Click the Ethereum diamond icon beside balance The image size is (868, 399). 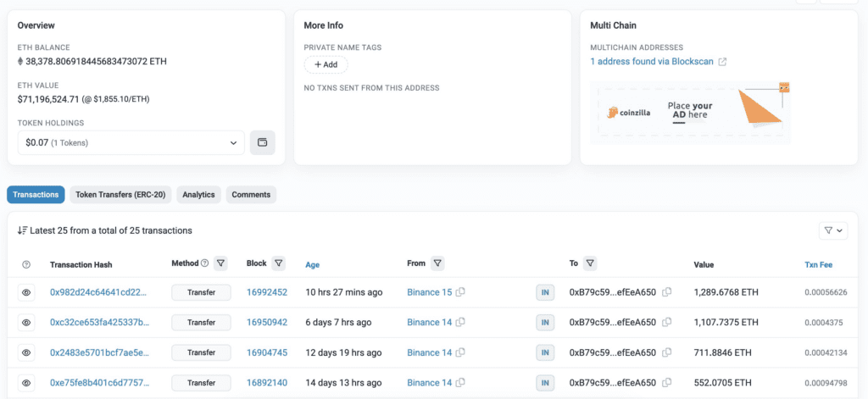(20, 62)
